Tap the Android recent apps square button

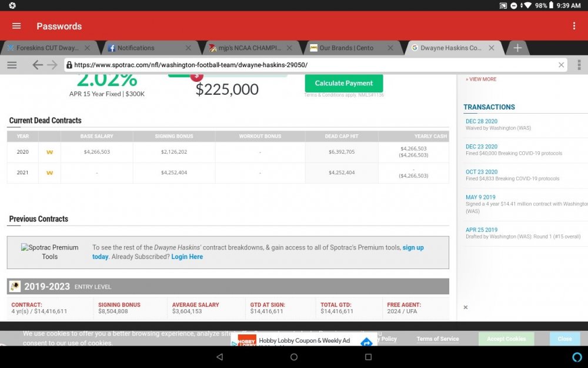click(x=368, y=357)
